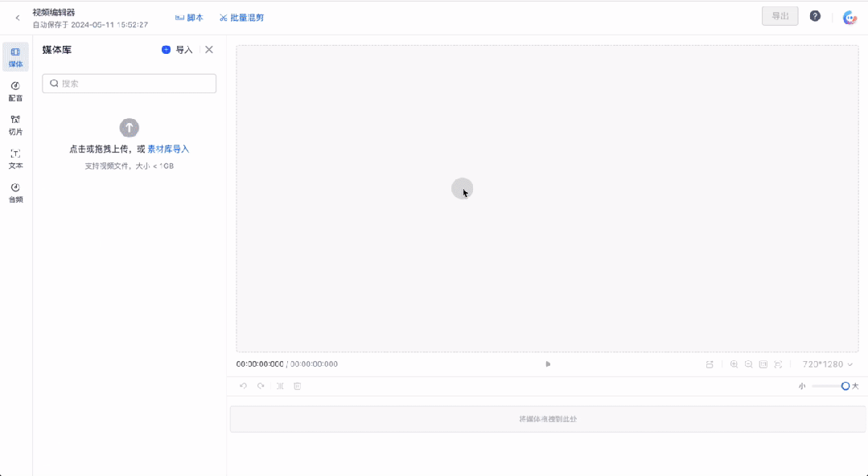Screen dimensions: 868x476
Task: Click the snapshot icon beside zoom controls
Action: tap(710, 364)
